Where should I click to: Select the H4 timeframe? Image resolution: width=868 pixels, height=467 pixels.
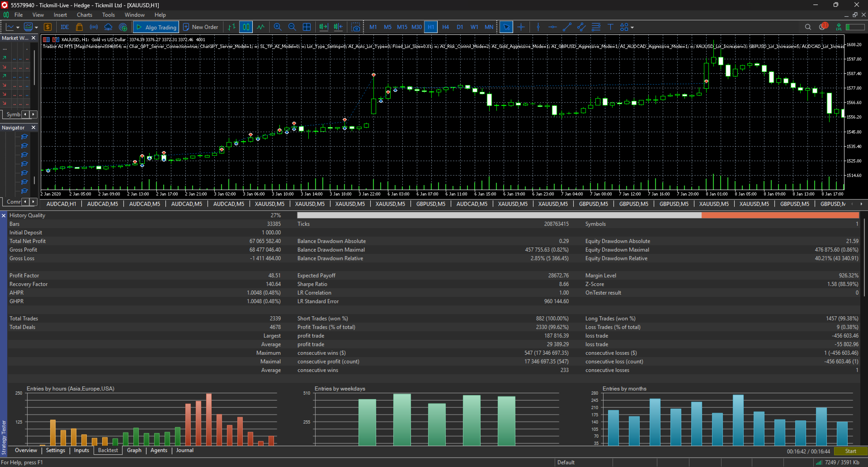click(x=445, y=27)
